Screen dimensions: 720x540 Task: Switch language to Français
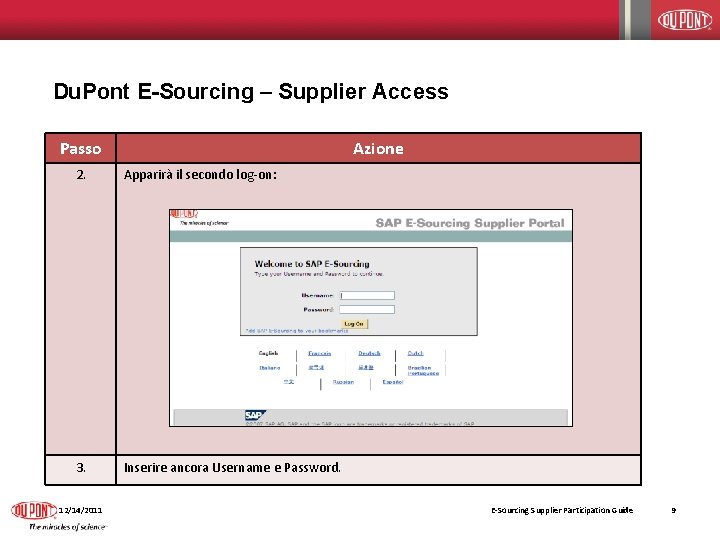pyautogui.click(x=320, y=353)
